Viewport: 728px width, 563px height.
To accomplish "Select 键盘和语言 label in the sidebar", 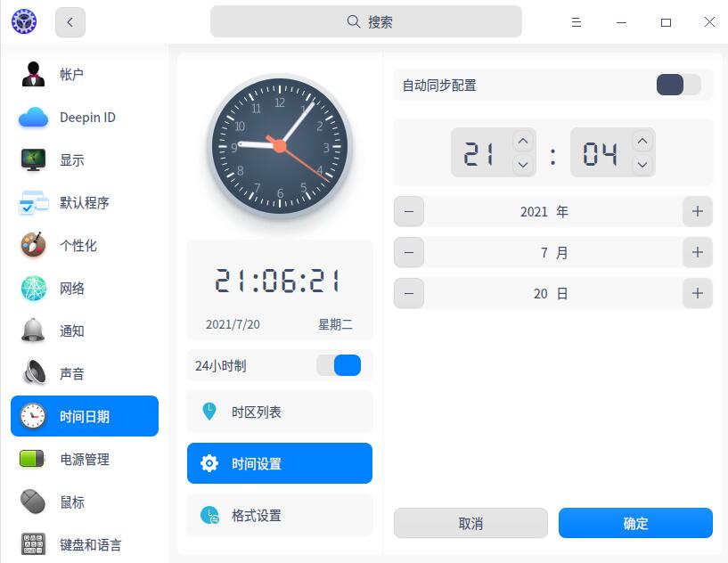I will pyautogui.click(x=91, y=544).
